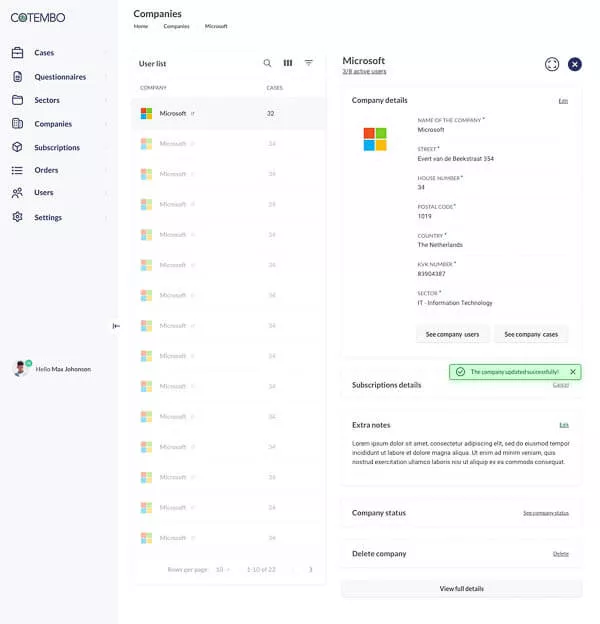
Task: Click the country value The Netherlands
Action: pyautogui.click(x=440, y=245)
